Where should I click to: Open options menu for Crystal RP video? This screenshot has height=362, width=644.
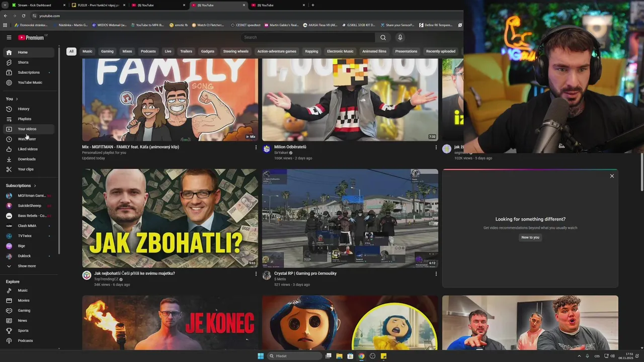click(x=436, y=274)
